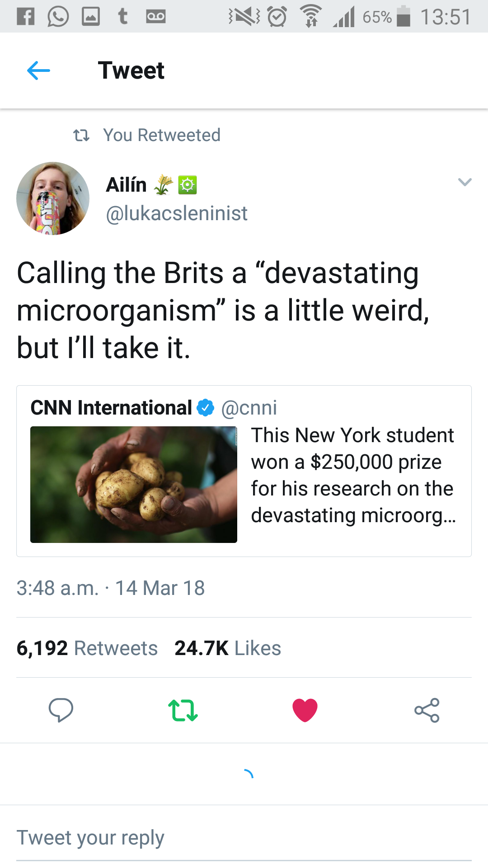Tap the back arrow to leave tweet
This screenshot has height=868, width=488.
click(38, 71)
